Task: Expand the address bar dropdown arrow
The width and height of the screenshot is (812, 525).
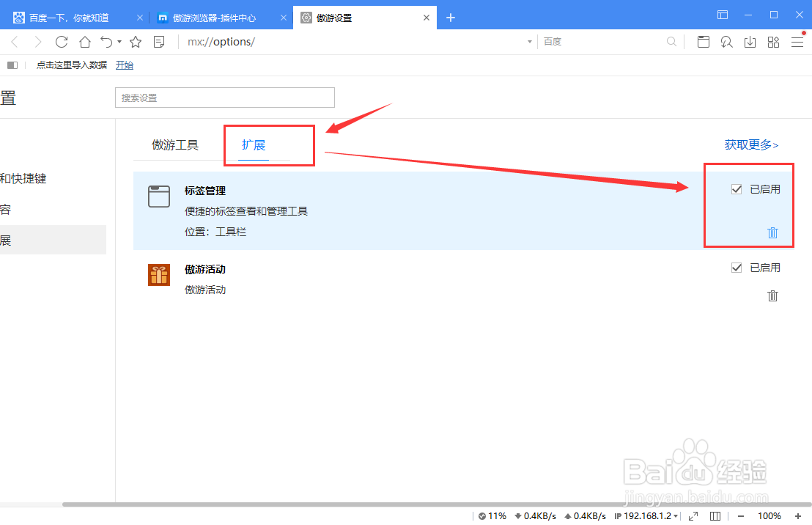Action: 529,42
